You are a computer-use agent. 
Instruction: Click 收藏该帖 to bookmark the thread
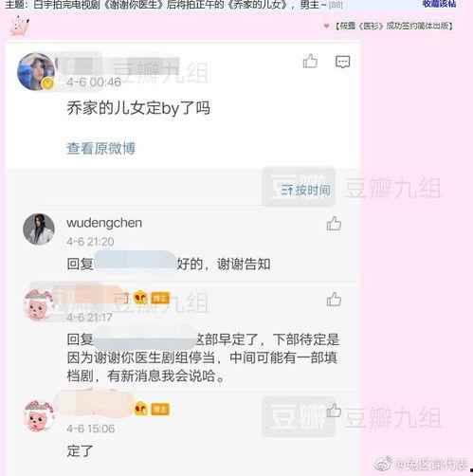[x=439, y=4]
